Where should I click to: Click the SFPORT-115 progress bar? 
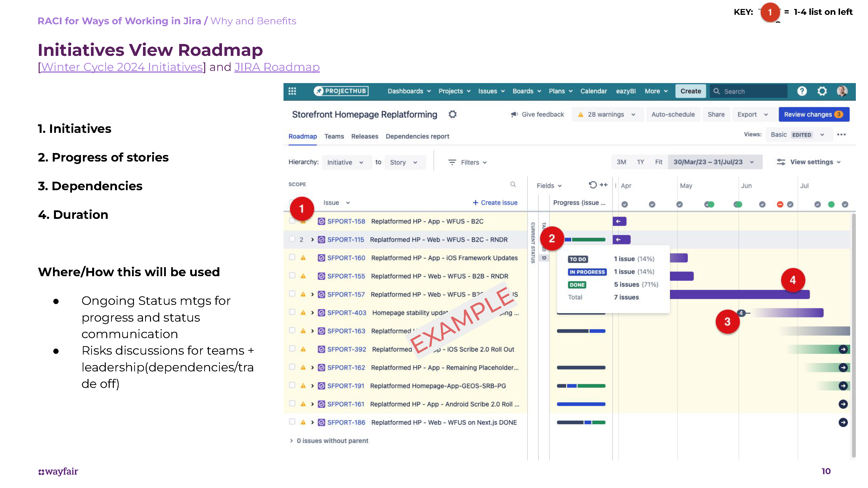pyautogui.click(x=585, y=240)
